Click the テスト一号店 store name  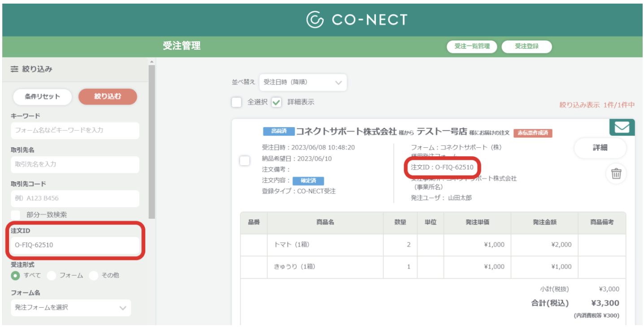click(x=442, y=132)
